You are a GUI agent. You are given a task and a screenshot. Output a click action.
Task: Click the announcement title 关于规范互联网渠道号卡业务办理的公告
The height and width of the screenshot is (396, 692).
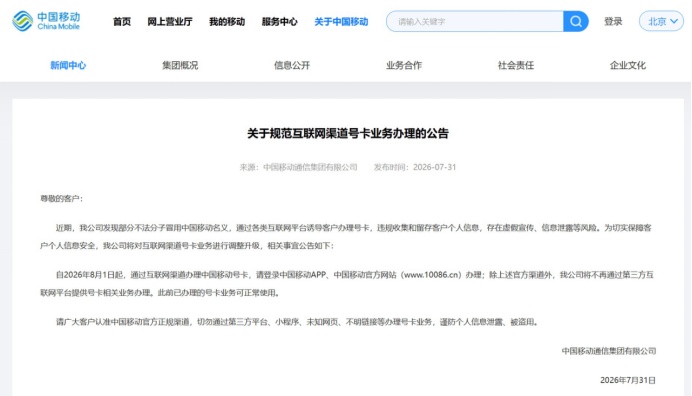pyautogui.click(x=348, y=133)
